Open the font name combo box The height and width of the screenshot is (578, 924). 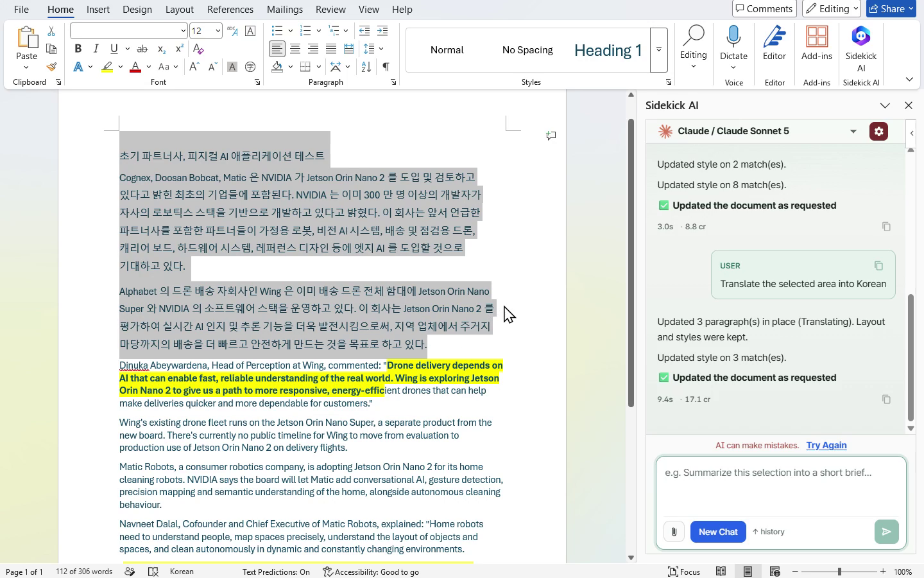point(128,31)
